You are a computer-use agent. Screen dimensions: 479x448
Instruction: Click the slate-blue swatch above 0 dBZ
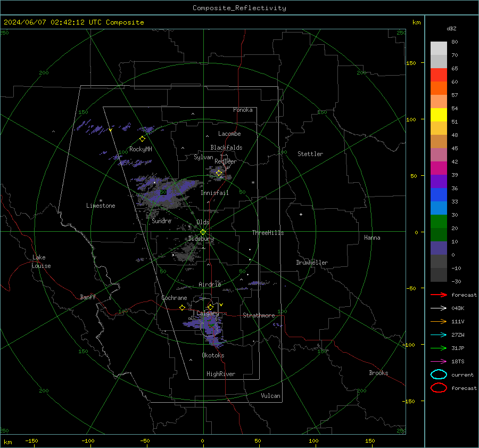tap(439, 248)
